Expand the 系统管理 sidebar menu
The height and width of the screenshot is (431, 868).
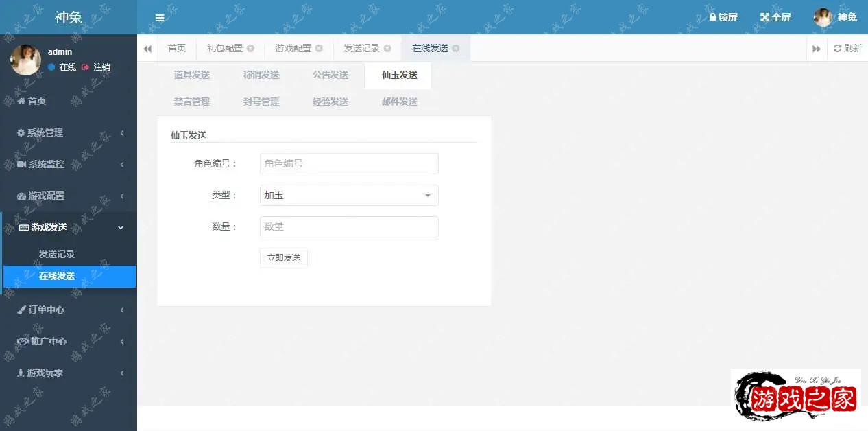point(69,132)
